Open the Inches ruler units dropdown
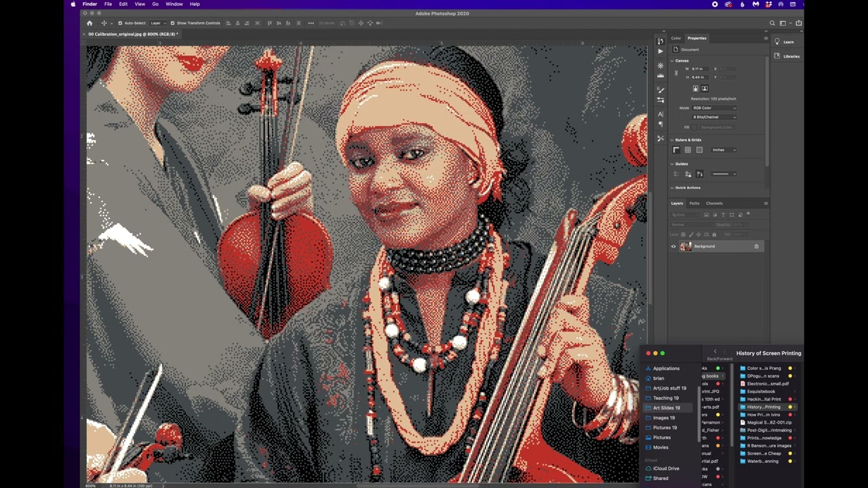868x488 pixels. [724, 150]
